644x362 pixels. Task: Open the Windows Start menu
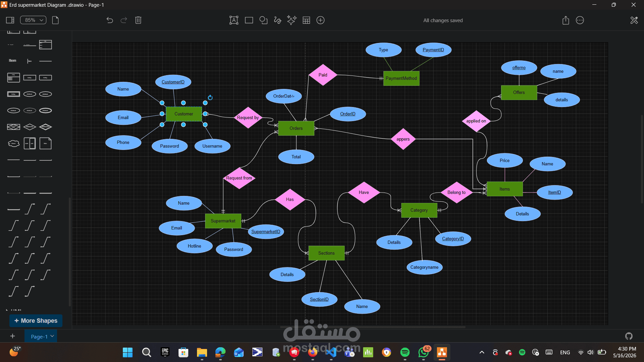click(128, 352)
